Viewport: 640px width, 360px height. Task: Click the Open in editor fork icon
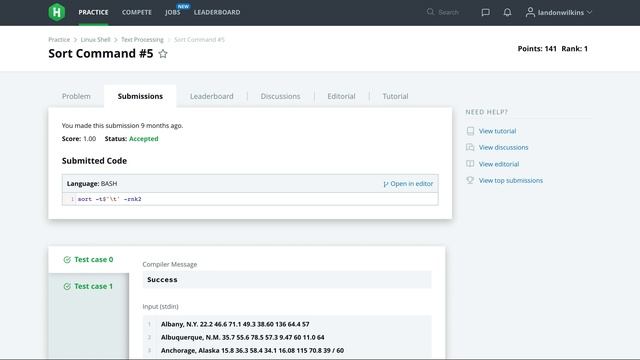386,184
